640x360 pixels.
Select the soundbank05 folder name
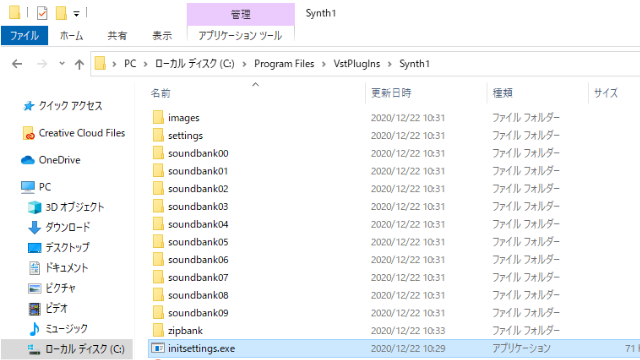click(x=198, y=242)
